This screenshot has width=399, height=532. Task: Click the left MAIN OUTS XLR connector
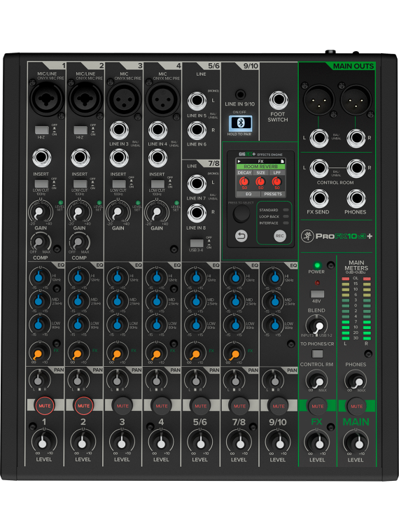[x=318, y=99]
